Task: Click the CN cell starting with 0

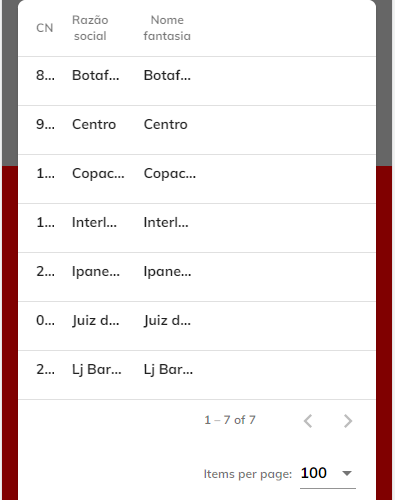Action: pyautogui.click(x=45, y=320)
